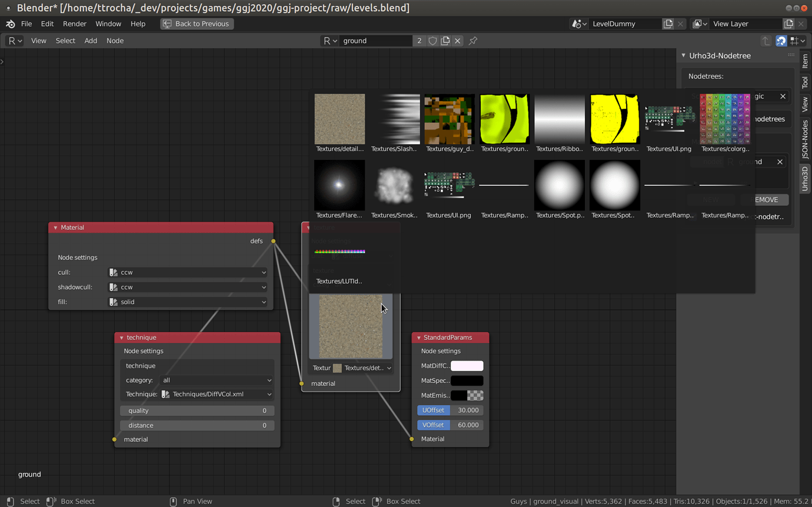Screen dimensions: 812x507
Task: Collapse the Urho3d-Nodetree panel
Action: [x=683, y=55]
